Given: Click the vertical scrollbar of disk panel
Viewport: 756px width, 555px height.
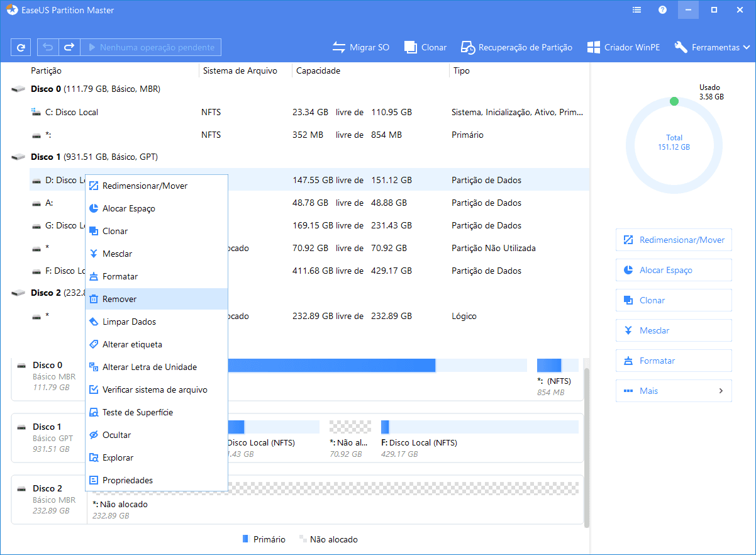Looking at the screenshot, I should coord(587,447).
